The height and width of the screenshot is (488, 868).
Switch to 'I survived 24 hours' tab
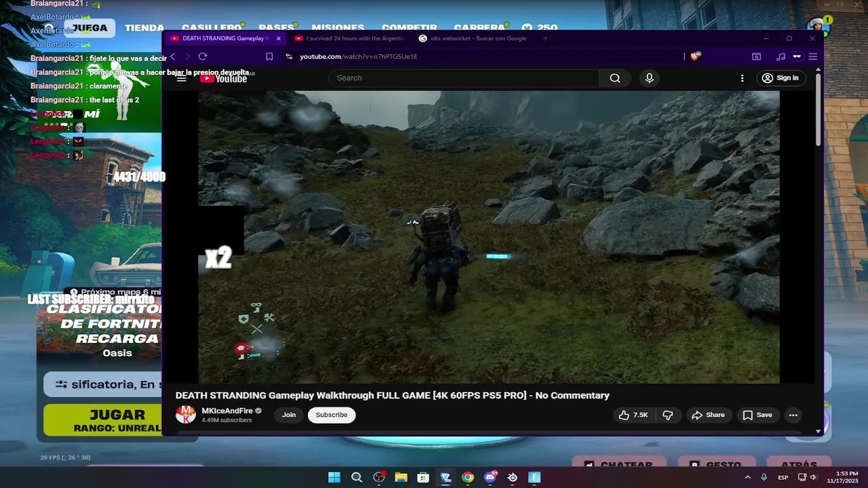[351, 39]
